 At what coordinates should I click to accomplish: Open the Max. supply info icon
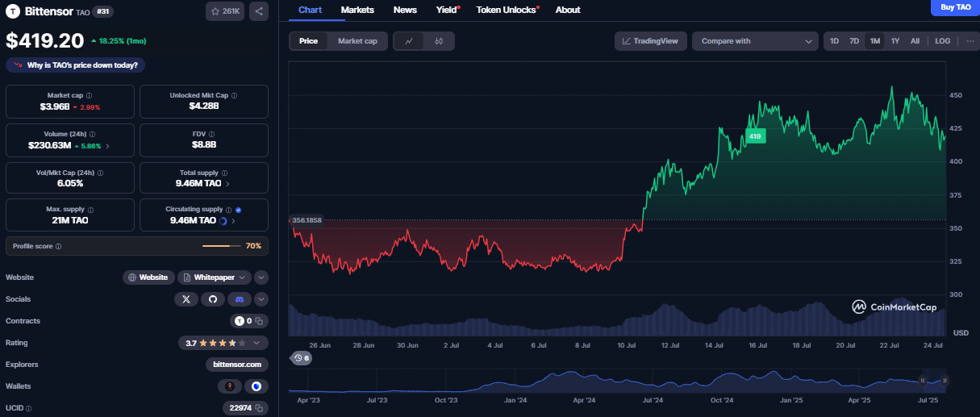(90, 209)
